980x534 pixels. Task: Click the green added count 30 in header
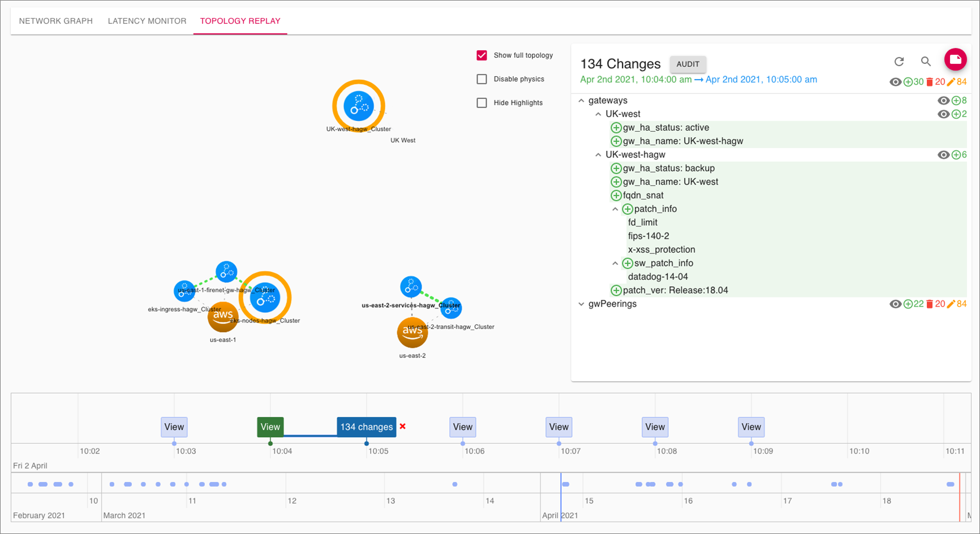914,82
